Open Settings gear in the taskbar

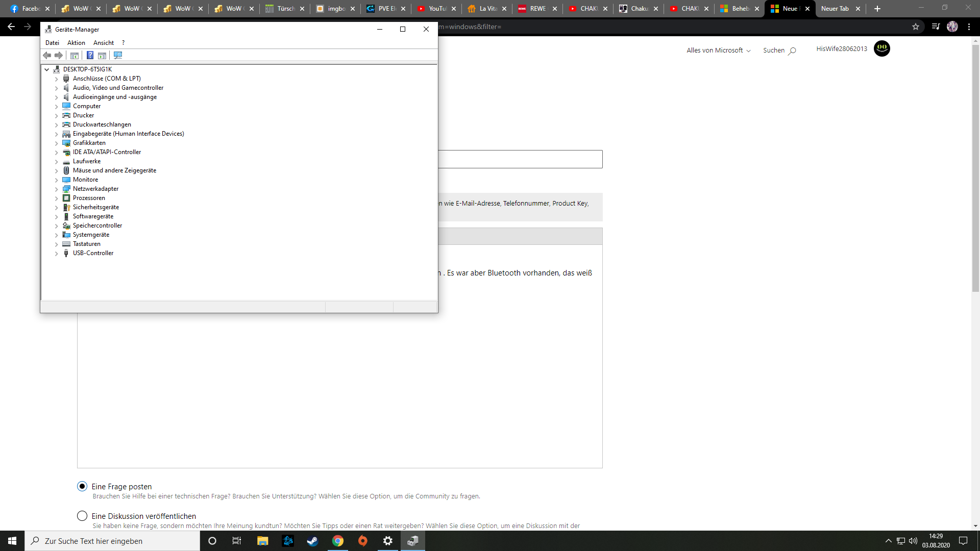click(x=388, y=541)
